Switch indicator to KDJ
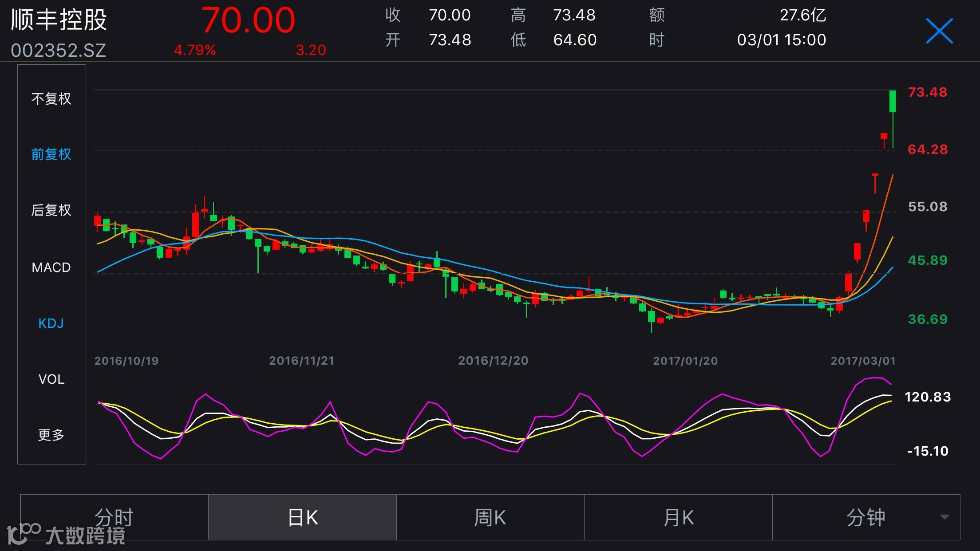The width and height of the screenshot is (980, 551). tap(51, 323)
